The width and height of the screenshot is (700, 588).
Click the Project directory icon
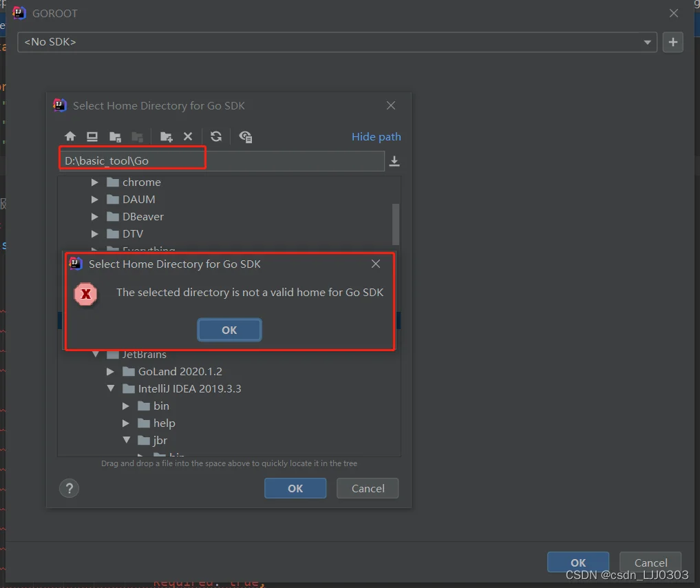pyautogui.click(x=115, y=136)
